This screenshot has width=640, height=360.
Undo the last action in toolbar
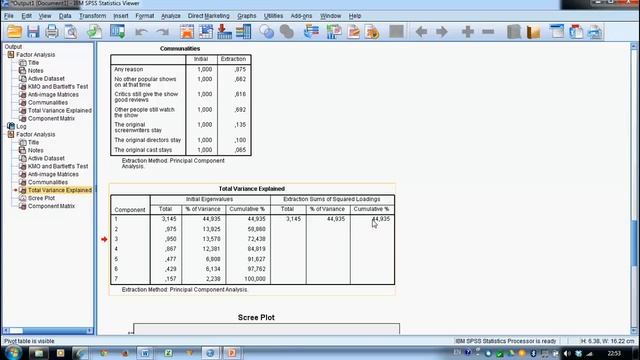click(x=141, y=32)
